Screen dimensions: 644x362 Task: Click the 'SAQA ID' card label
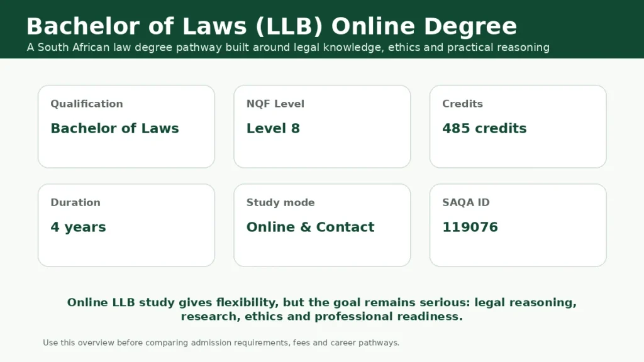coord(466,202)
